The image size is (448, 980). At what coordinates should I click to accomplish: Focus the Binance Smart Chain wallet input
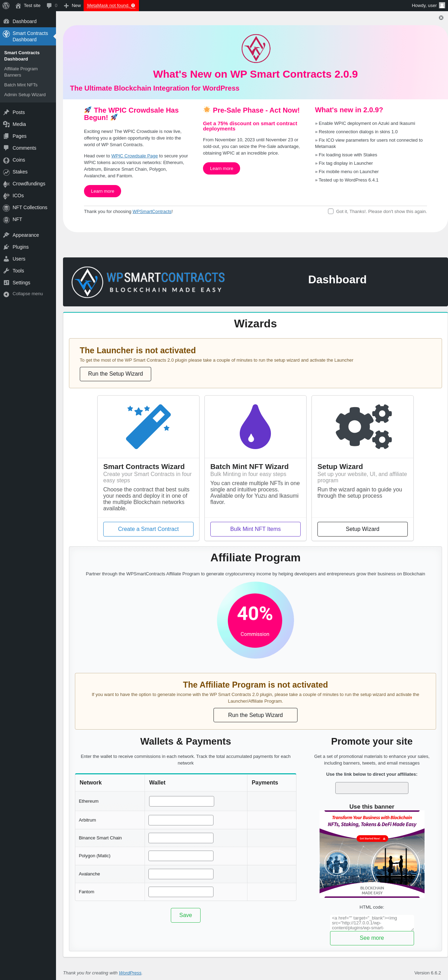coord(181,838)
